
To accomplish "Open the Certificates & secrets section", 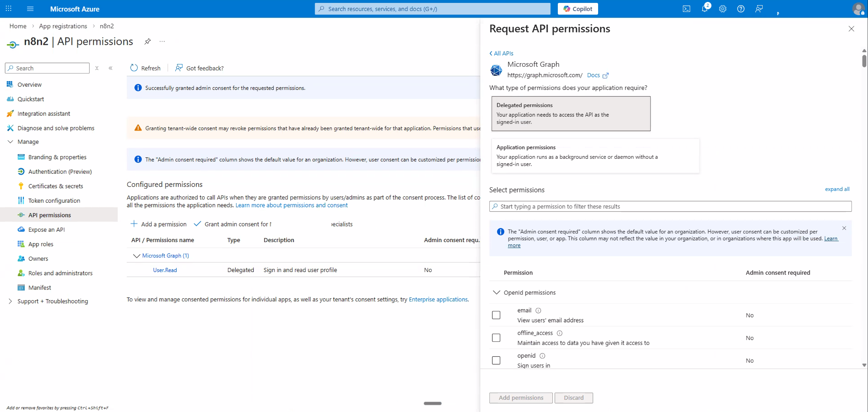I will tap(55, 186).
